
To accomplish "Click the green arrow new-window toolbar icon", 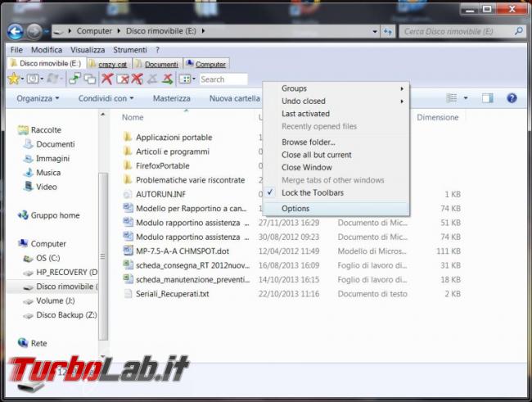I will 74,79.
